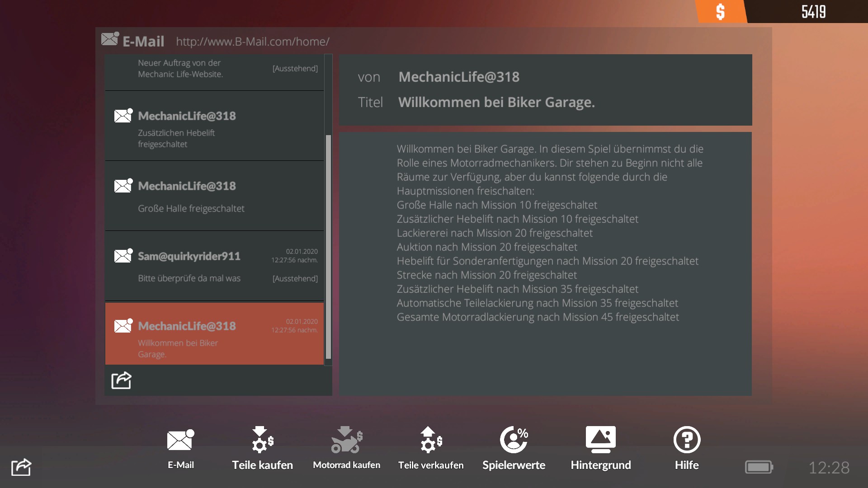Click line Hebelift für Sonderanfertigungen

click(x=547, y=261)
